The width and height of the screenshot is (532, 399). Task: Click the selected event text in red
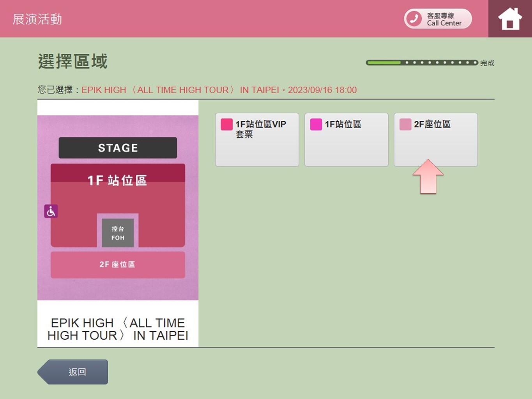pos(219,90)
